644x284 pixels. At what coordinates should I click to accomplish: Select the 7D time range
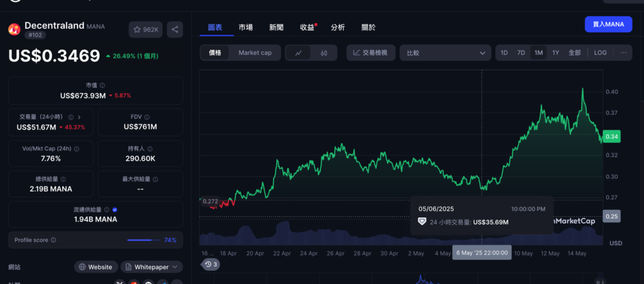click(521, 53)
